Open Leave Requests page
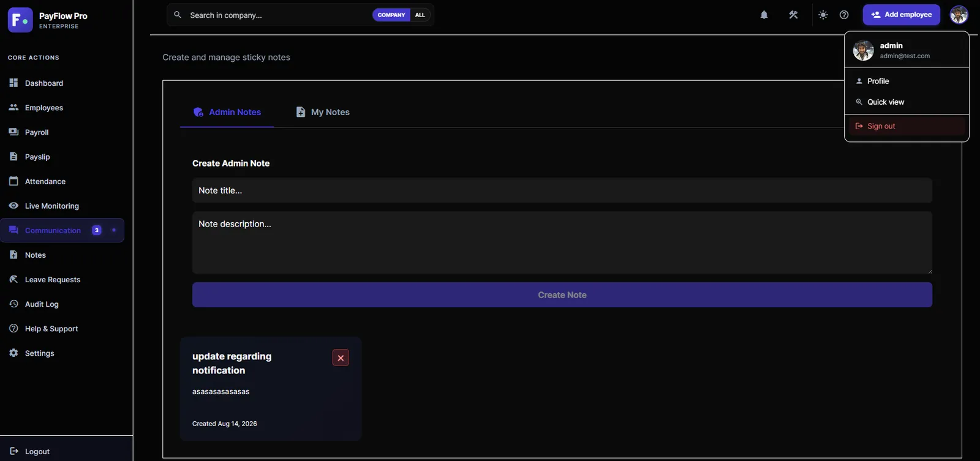This screenshot has height=461, width=980. pyautogui.click(x=62, y=279)
